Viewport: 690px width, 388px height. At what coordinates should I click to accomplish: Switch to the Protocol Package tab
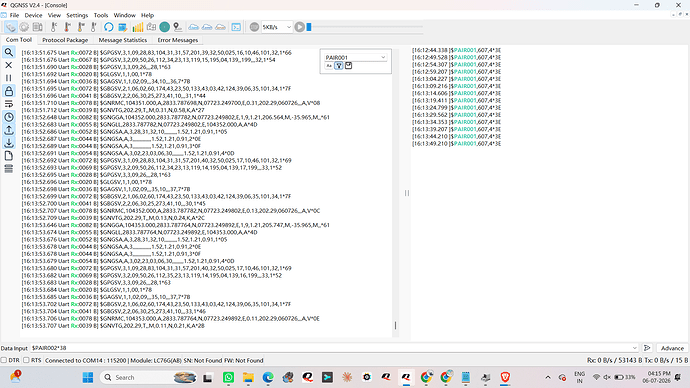(x=65, y=40)
